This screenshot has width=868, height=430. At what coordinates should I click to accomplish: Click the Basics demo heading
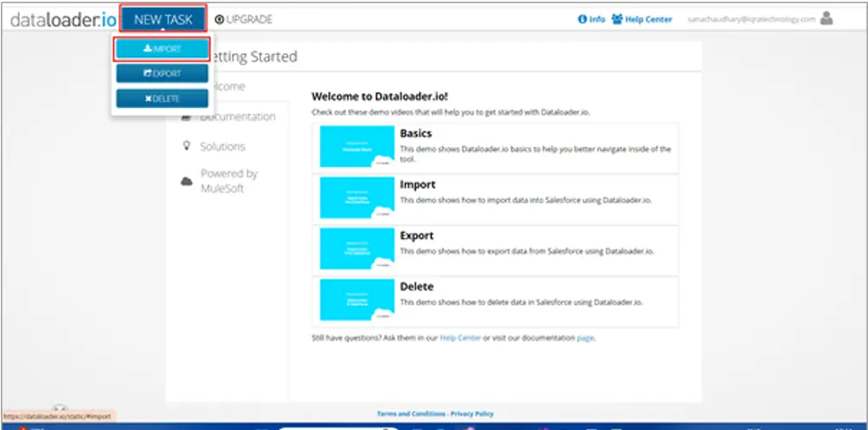point(416,134)
